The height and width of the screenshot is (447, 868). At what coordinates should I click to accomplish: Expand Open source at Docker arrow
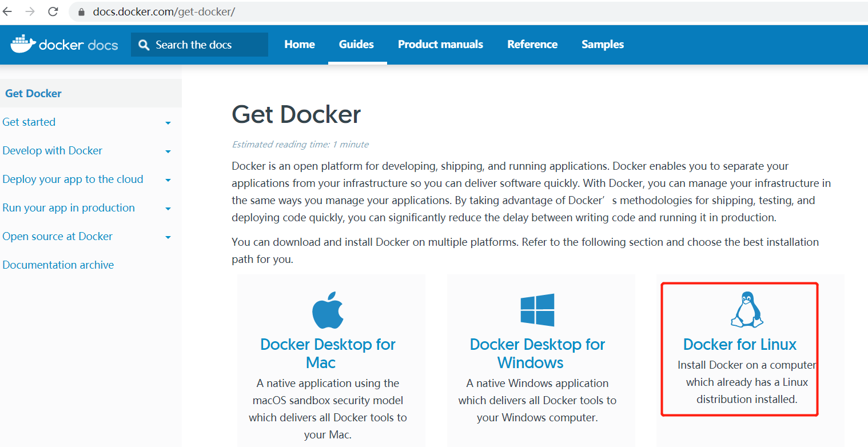[x=168, y=237]
